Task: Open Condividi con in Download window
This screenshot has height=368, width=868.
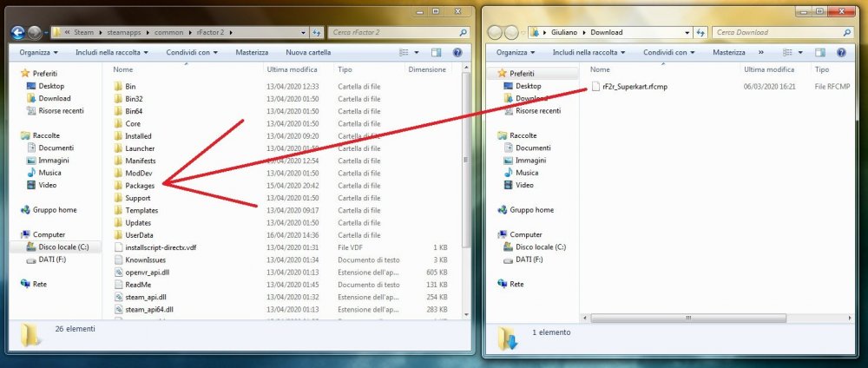Action: (x=668, y=53)
